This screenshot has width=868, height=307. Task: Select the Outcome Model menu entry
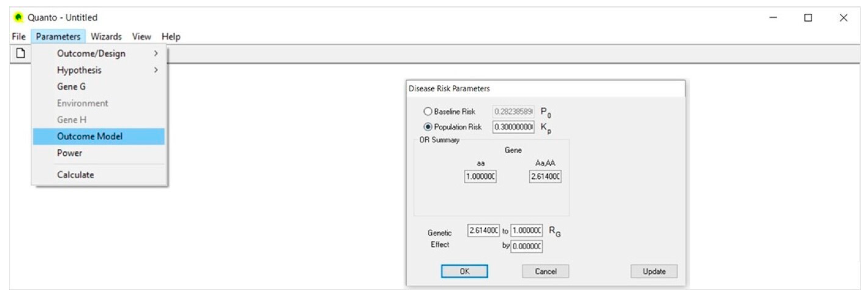coord(90,136)
